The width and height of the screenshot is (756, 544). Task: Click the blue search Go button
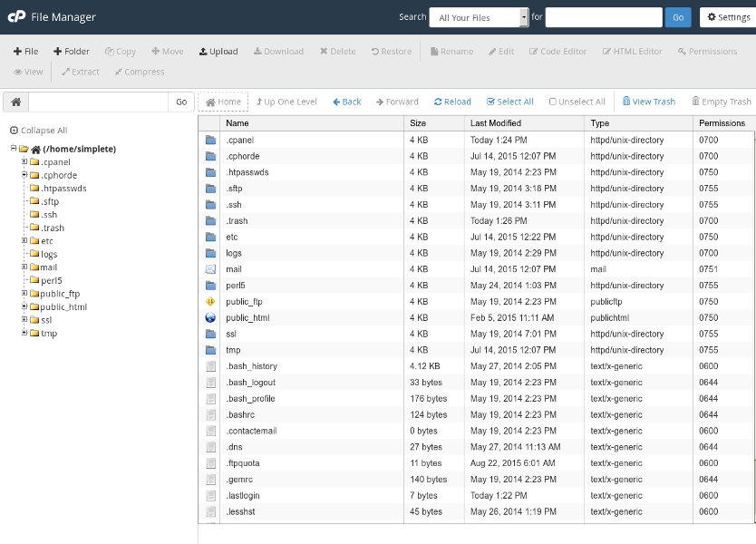point(678,17)
